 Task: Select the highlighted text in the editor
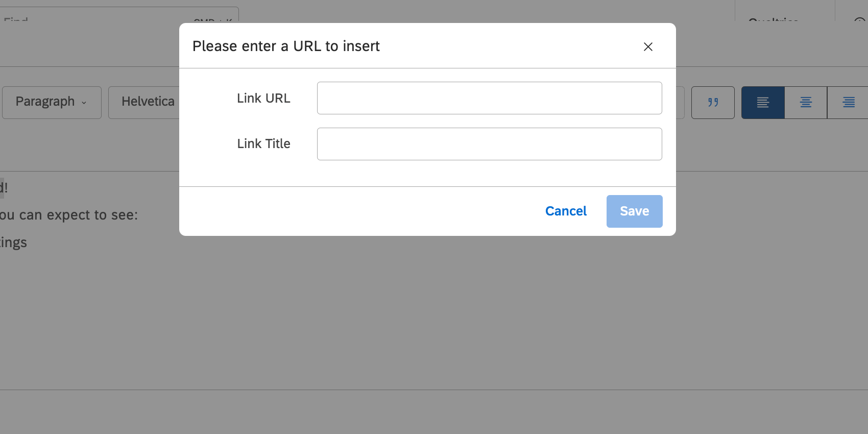[x=3, y=187]
